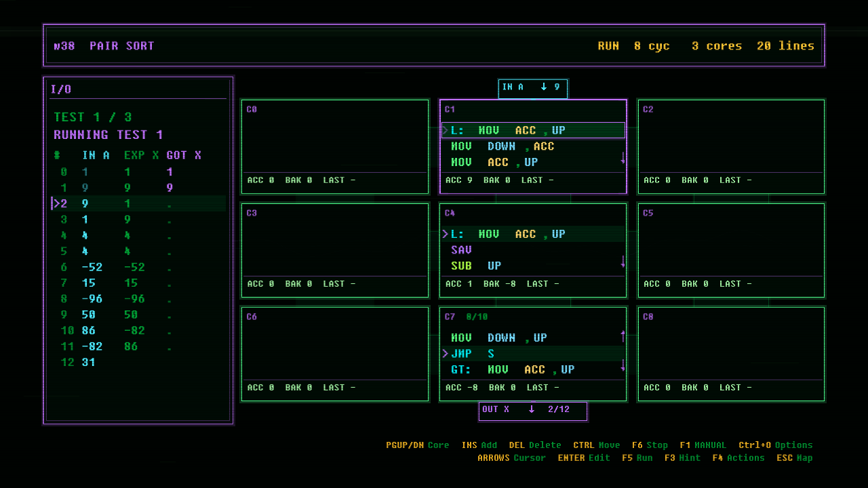868x488 pixels.
Task: Click the PGUP/DN Core shortcut
Action: click(418, 445)
